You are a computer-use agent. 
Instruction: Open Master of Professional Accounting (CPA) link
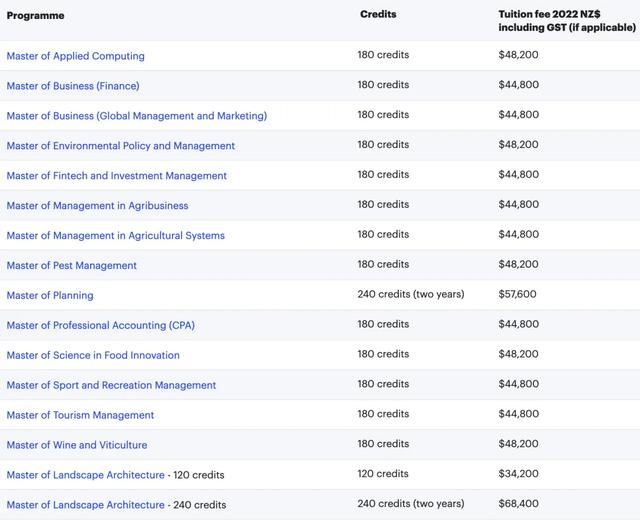click(101, 325)
